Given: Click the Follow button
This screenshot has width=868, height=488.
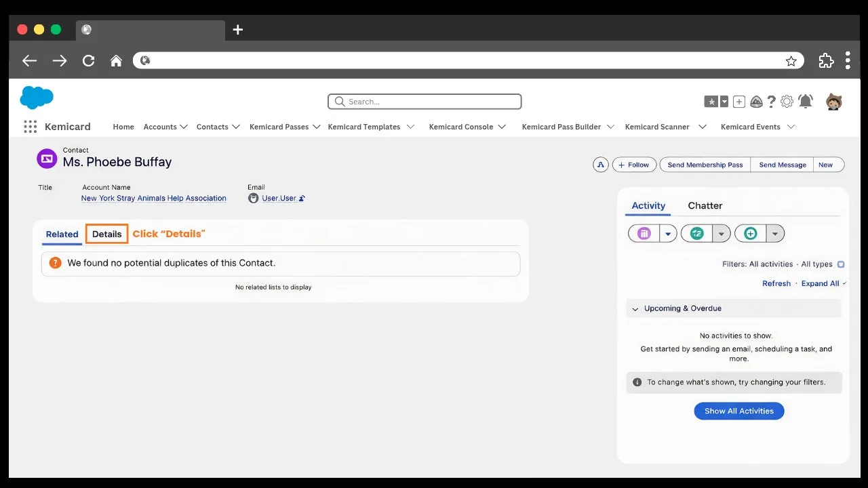Looking at the screenshot, I should (634, 165).
